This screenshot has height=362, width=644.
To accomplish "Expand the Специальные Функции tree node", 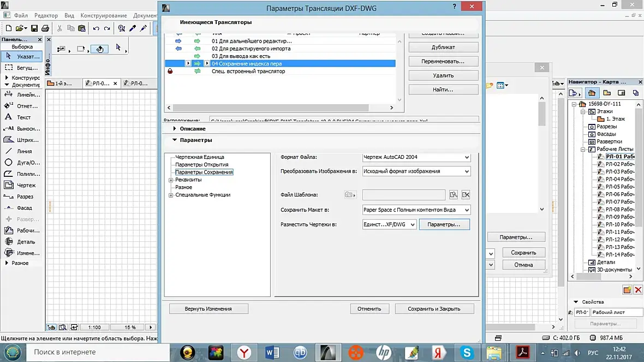I will click(x=171, y=195).
